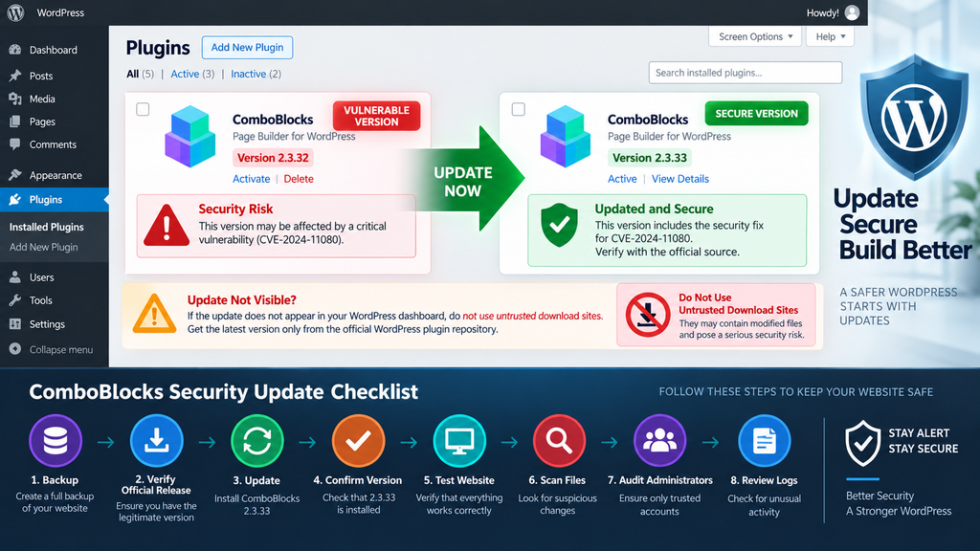The image size is (980, 551).
Task: Click the Version 2.3.33 green label
Action: 650,158
